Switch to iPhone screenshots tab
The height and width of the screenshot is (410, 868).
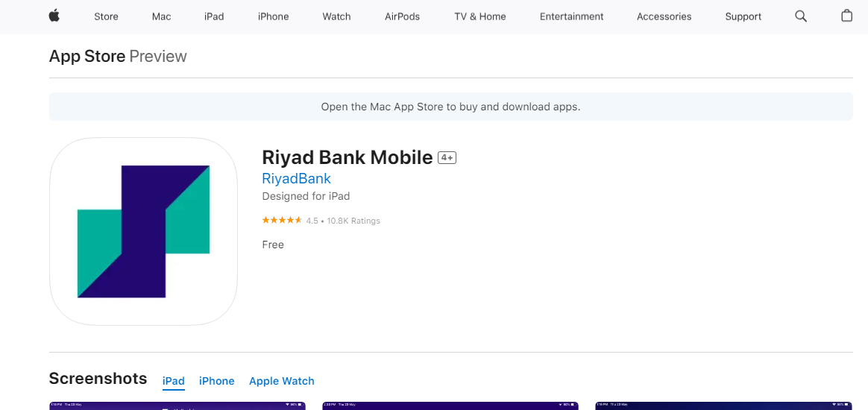[216, 381]
